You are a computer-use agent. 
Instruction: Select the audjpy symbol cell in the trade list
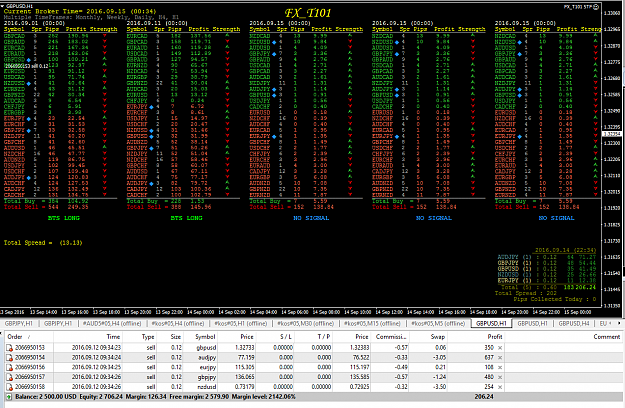pos(208,357)
